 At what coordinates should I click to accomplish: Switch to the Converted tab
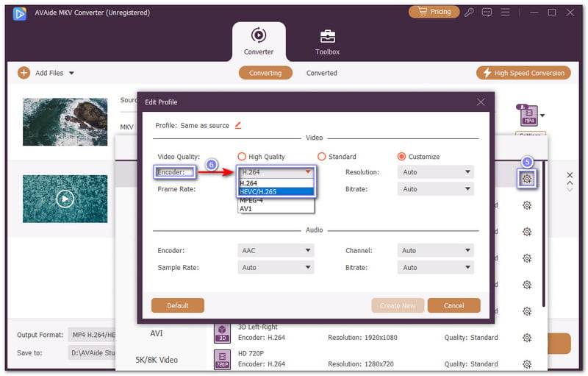point(321,73)
